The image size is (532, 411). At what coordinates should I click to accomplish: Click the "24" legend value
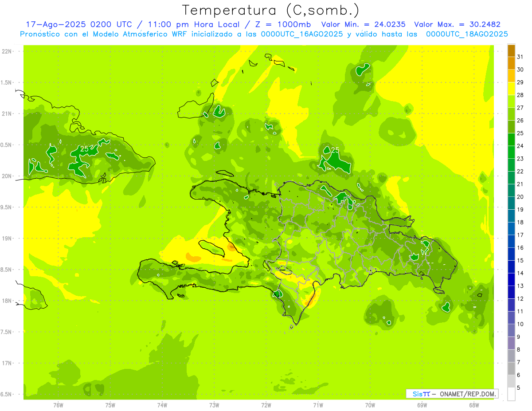(520, 146)
